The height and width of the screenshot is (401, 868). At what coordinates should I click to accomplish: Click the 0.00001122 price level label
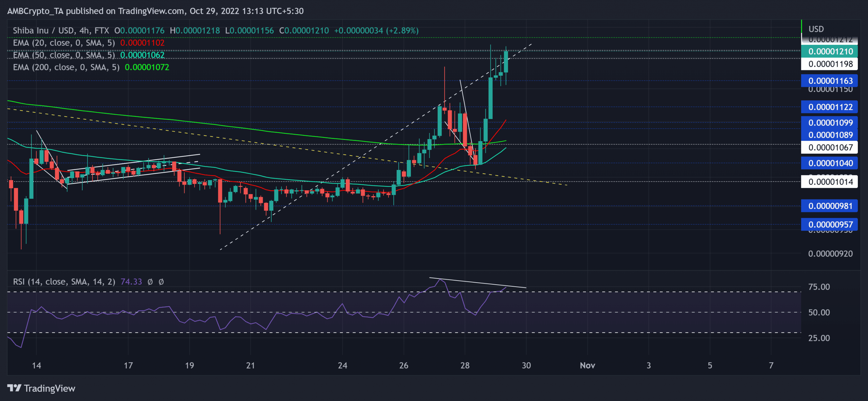click(x=829, y=107)
